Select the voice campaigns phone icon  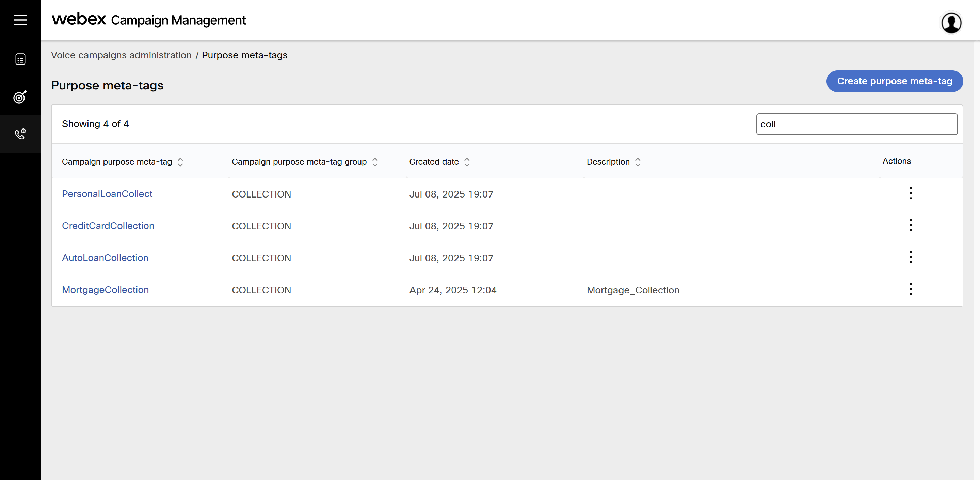20,134
